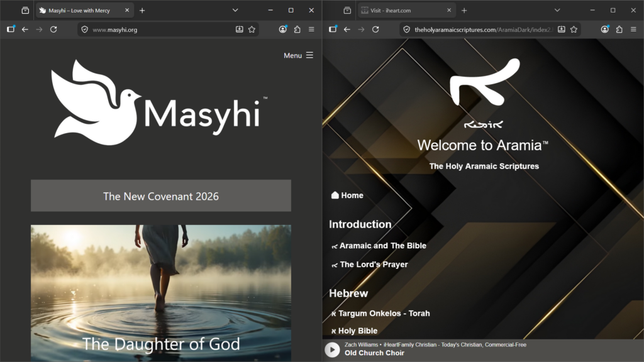Play the iHeart radio stream
The image size is (644, 362).
tap(332, 349)
